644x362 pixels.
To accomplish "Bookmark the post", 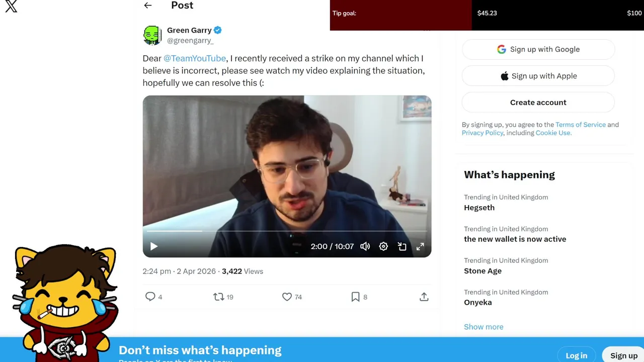I will click(355, 297).
